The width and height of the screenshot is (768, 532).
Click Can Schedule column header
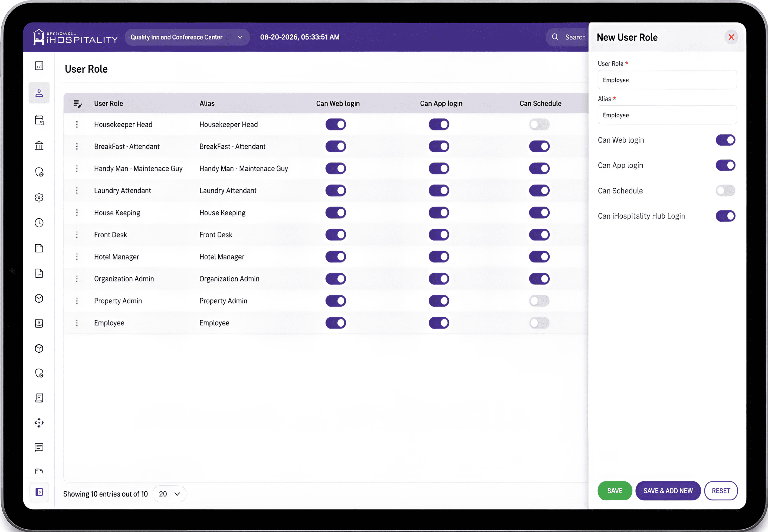[x=540, y=103]
